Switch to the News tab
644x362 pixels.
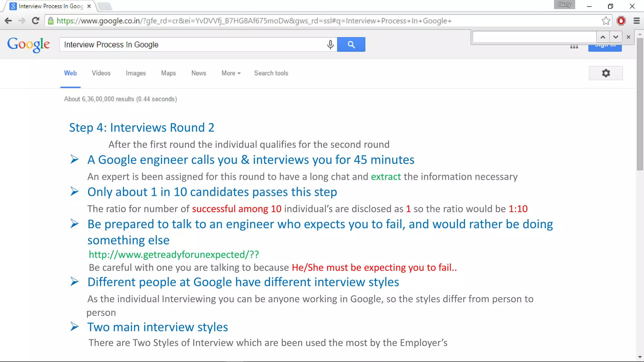click(x=199, y=73)
